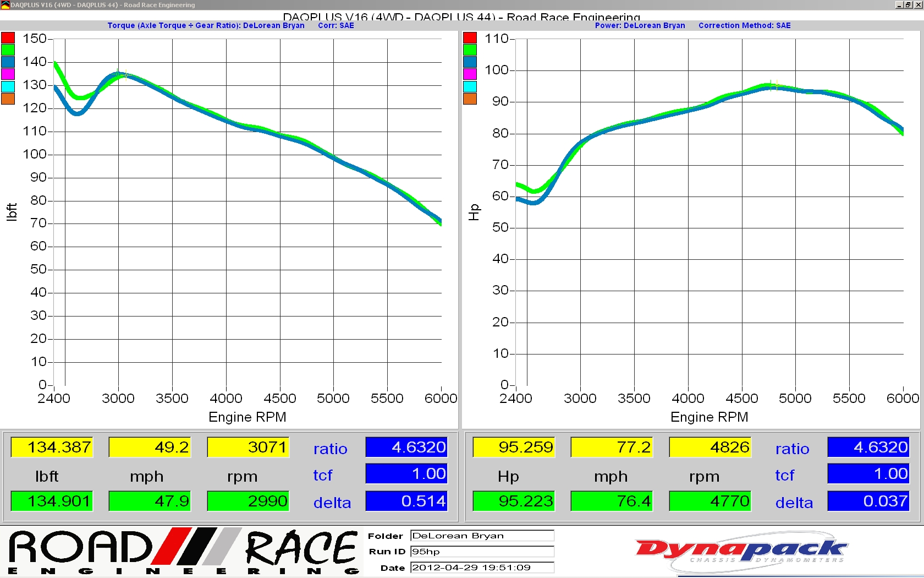Click green rpm value 4770
Screen dimensions: 924x578
click(710, 501)
